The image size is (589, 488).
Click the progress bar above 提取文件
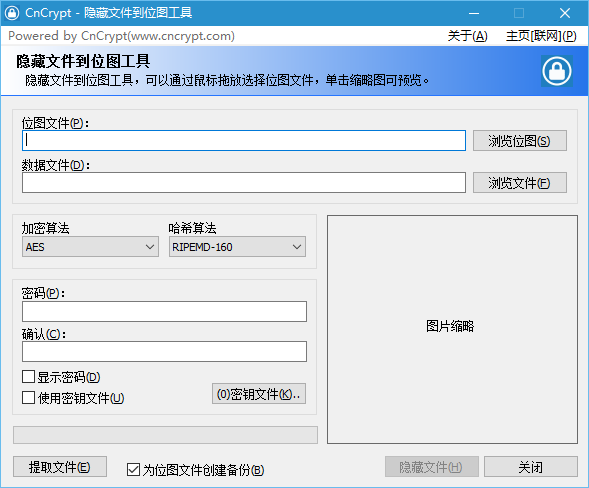tap(165, 435)
